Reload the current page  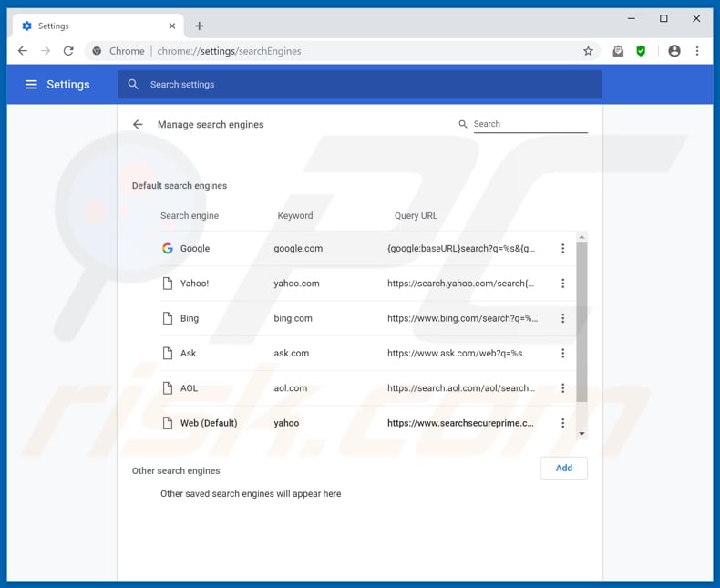68,51
